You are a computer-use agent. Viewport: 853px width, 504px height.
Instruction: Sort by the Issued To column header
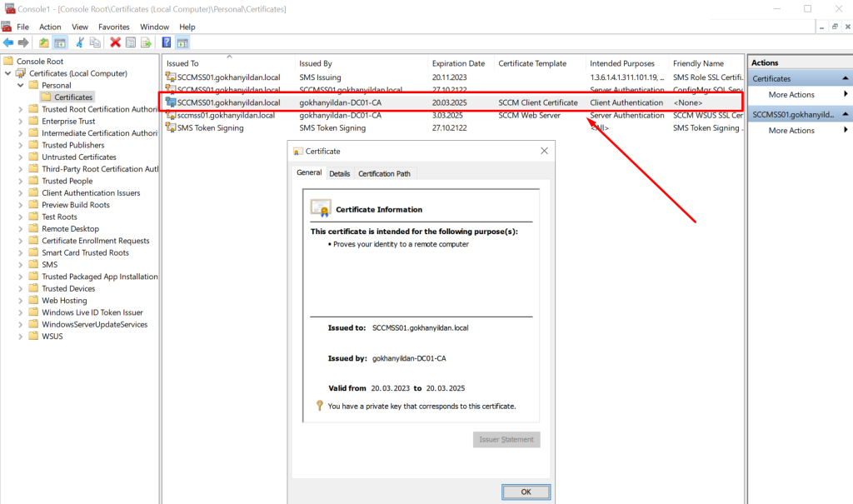click(x=228, y=63)
